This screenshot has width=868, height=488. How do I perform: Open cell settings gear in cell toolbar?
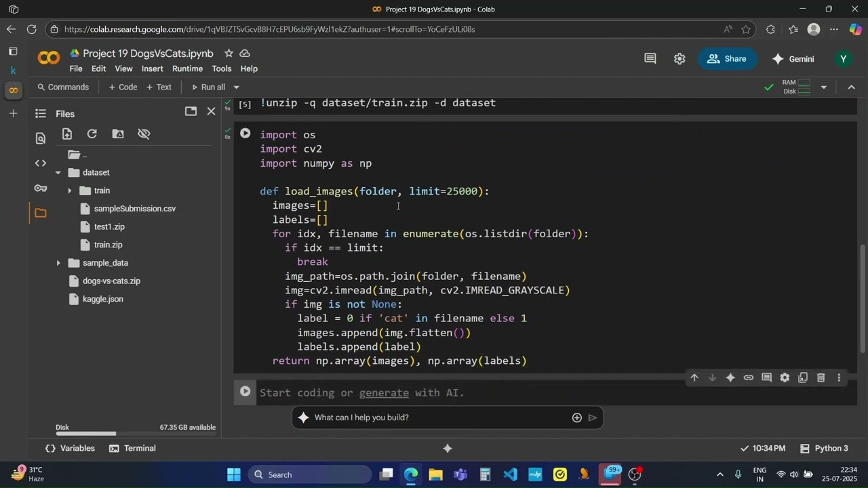(785, 378)
